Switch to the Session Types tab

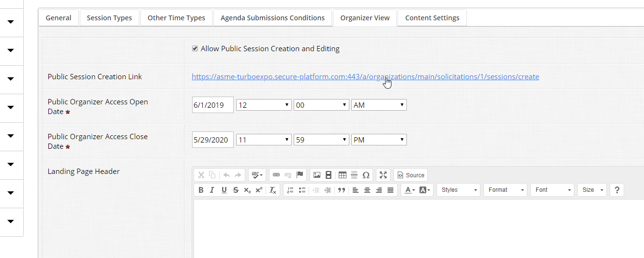tap(109, 18)
